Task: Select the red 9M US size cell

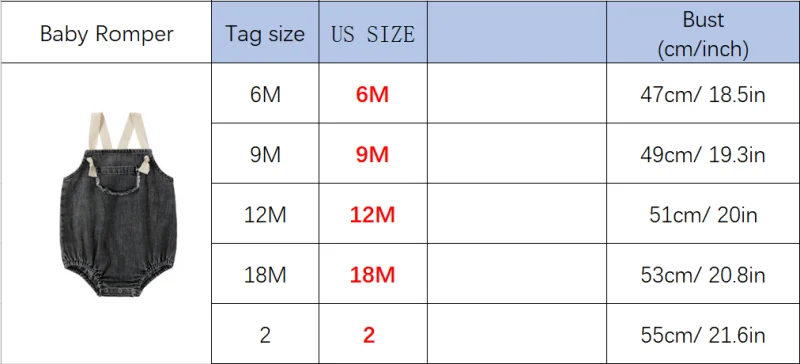Action: coord(373,154)
